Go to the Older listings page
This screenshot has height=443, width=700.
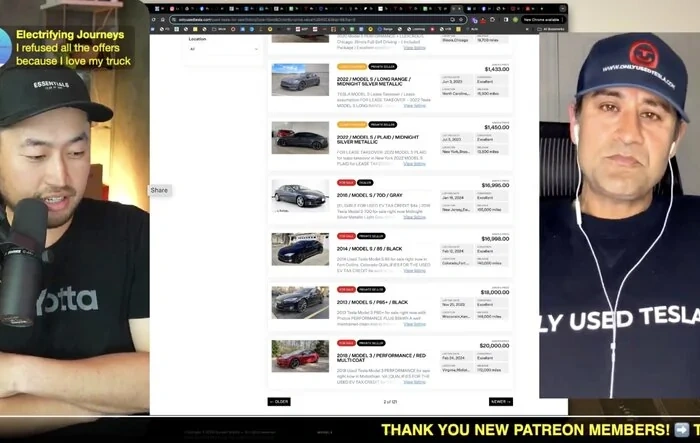(x=279, y=402)
